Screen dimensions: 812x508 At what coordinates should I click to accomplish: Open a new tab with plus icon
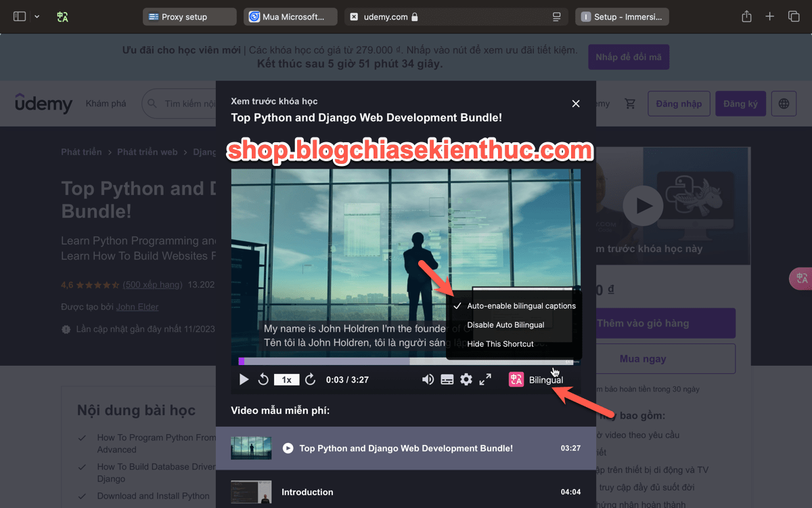coord(770,16)
